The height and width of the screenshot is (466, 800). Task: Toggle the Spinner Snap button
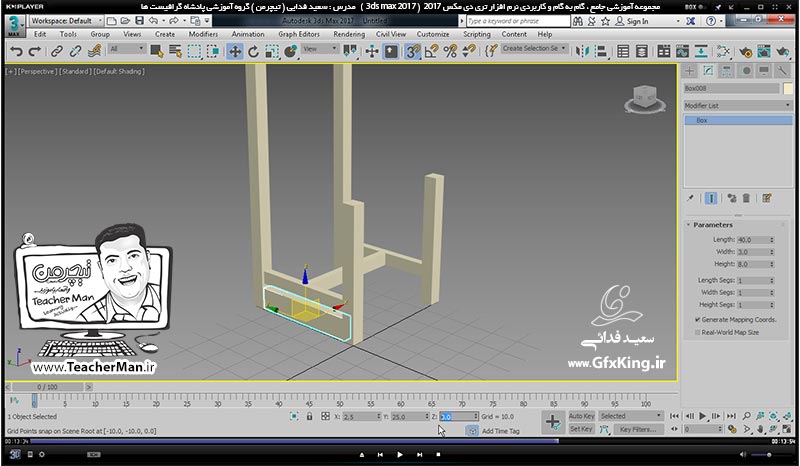pos(469,51)
